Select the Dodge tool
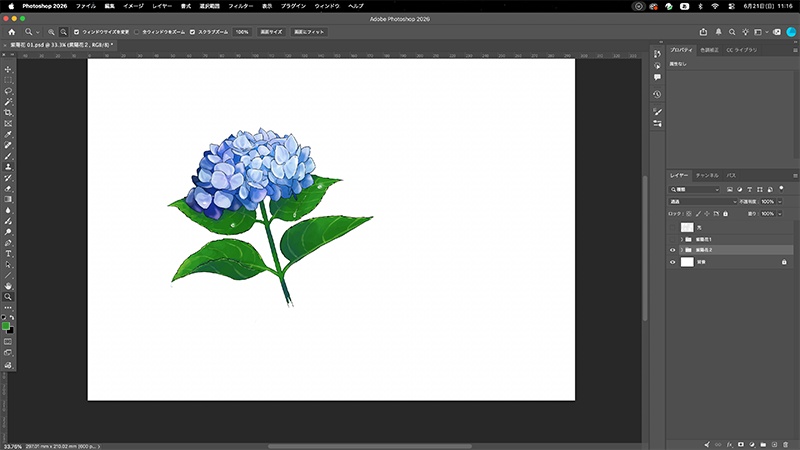Image resolution: width=800 pixels, height=450 pixels. [x=8, y=232]
